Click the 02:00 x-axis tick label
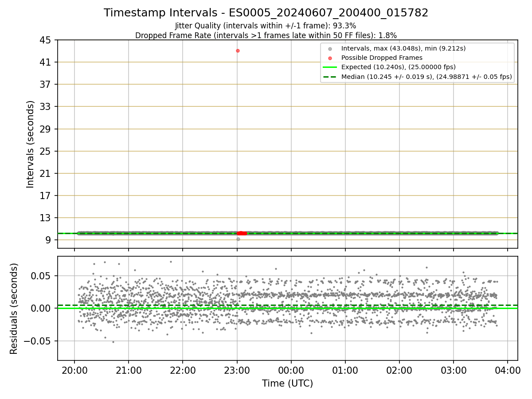The width and height of the screenshot is (532, 399). (x=399, y=370)
